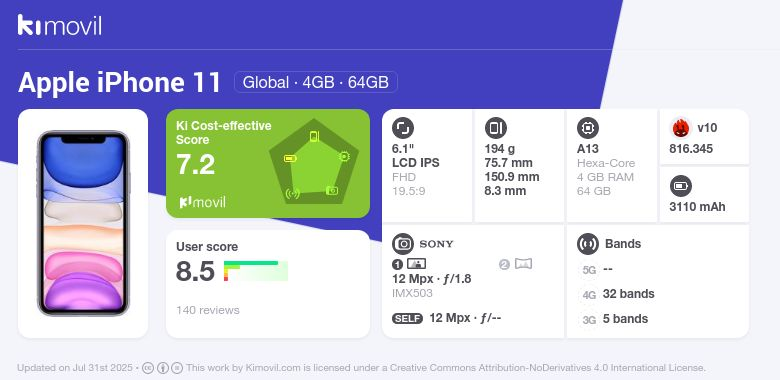Click the Ki Cost-effective Score pentagon chart
This screenshot has width=780, height=380.
point(314,162)
